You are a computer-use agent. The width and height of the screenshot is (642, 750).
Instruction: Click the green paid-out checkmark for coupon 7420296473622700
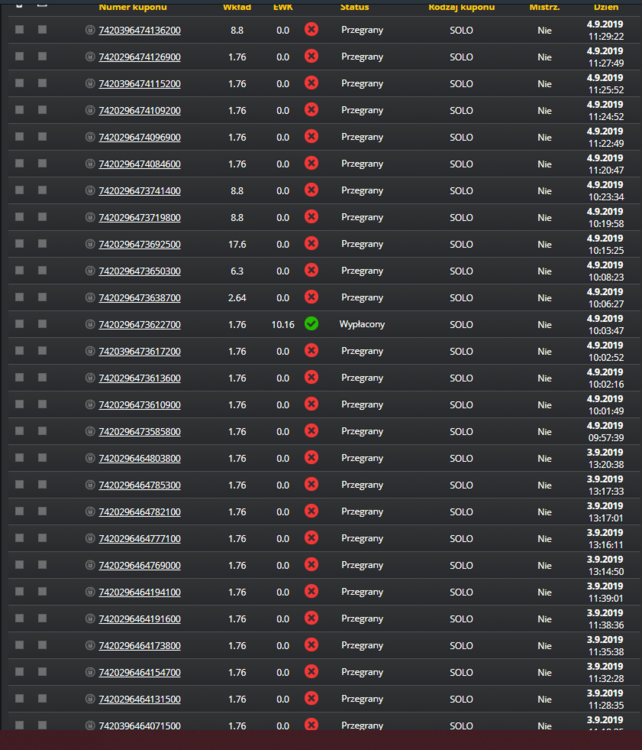pos(311,324)
